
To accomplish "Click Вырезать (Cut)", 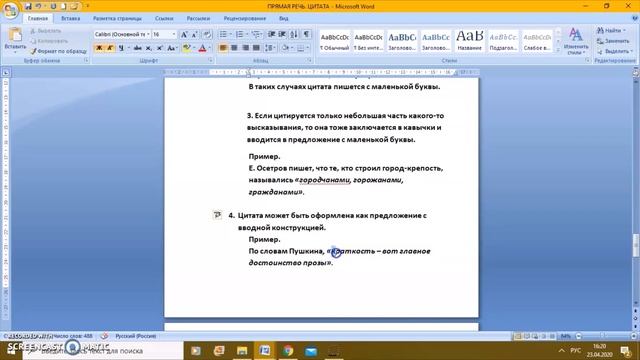I will [x=46, y=31].
